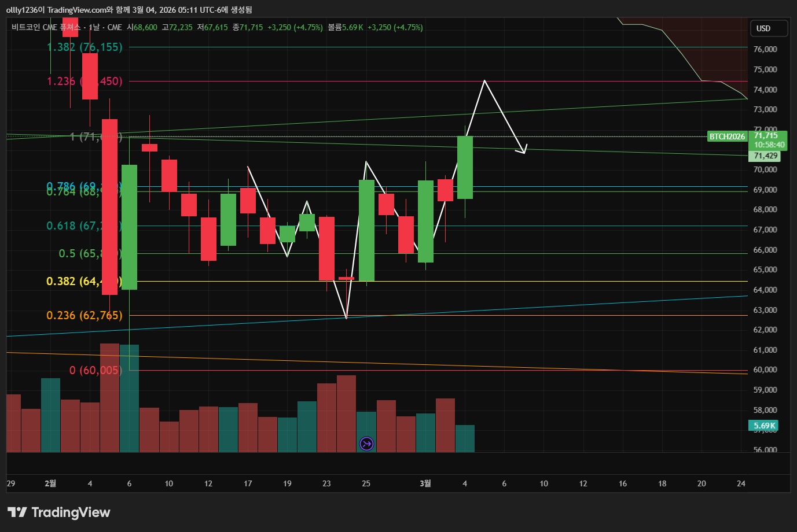The width and height of the screenshot is (797, 532).
Task: Click the 76,000 label on price scale
Action: pyautogui.click(x=765, y=49)
